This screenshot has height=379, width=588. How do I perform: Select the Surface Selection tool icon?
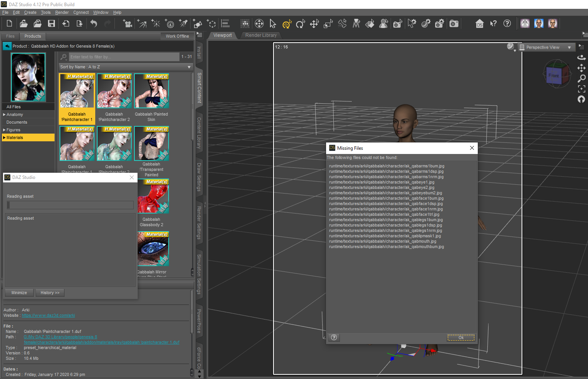[370, 24]
